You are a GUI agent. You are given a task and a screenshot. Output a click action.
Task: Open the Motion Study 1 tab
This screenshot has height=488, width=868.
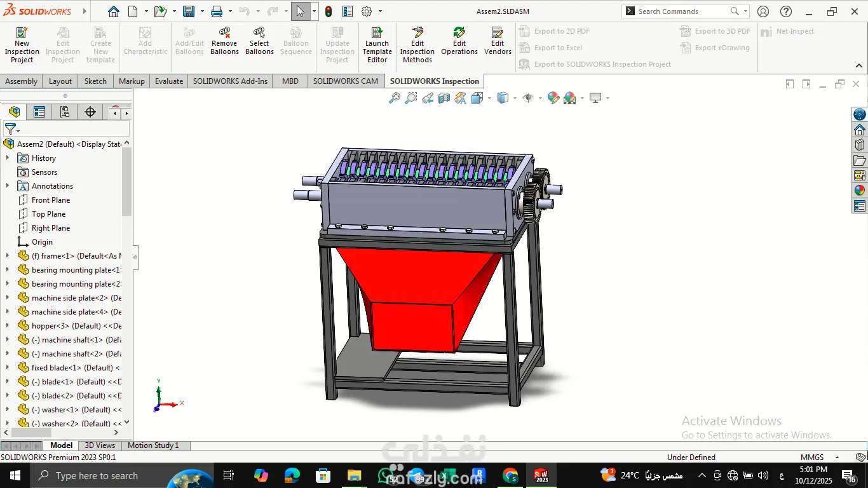[x=153, y=445]
